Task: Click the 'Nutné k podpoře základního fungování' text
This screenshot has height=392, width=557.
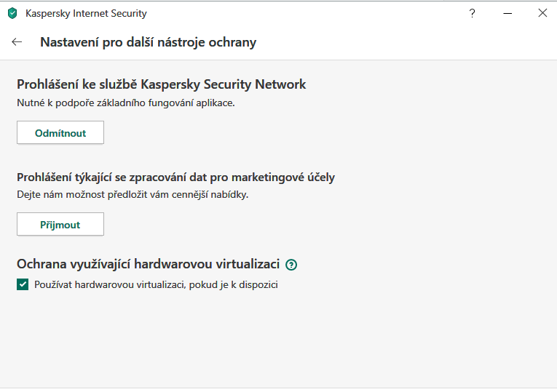Action: tap(126, 103)
